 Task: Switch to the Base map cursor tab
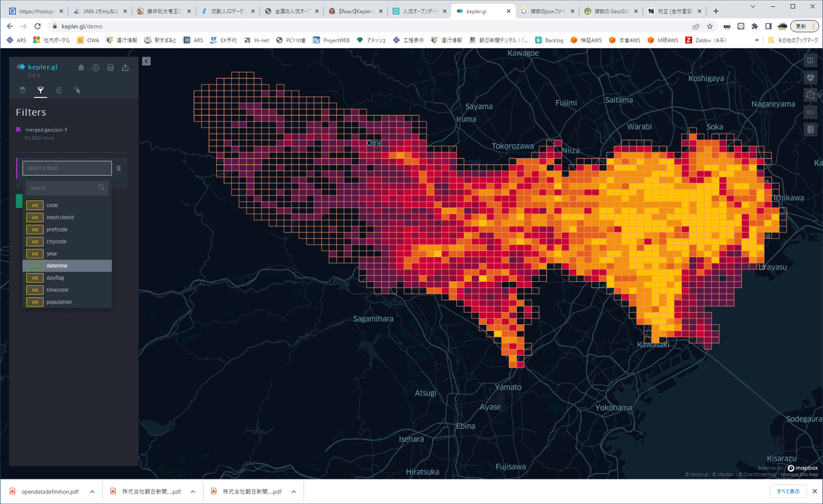[x=77, y=90]
